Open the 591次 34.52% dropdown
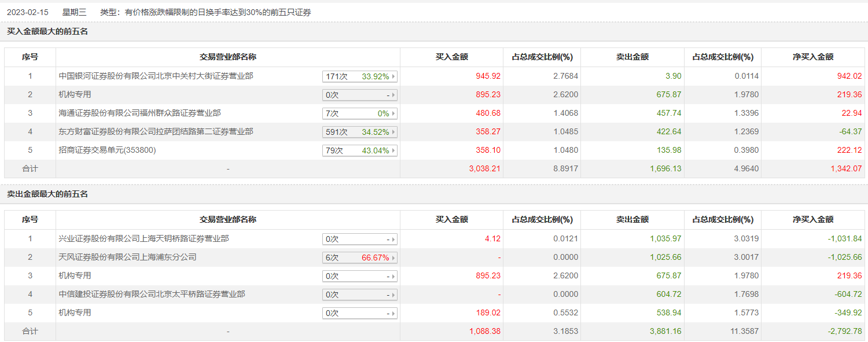This screenshot has height=342, width=868. (360, 132)
